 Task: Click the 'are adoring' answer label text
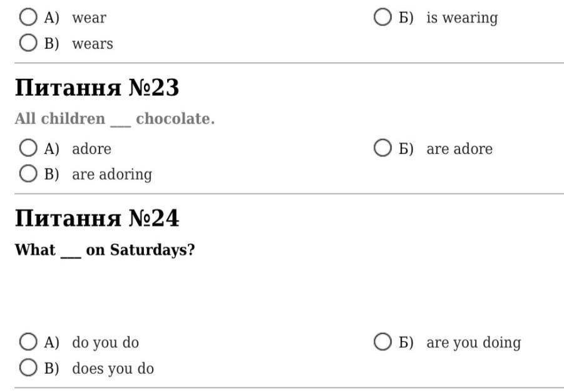pos(111,174)
